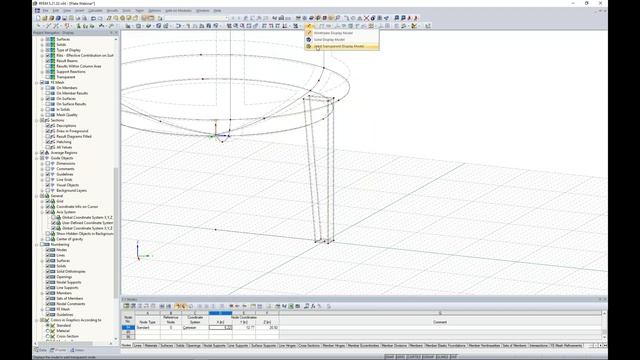
Task: Collapse the FE Mesh tree node
Action: (37, 82)
